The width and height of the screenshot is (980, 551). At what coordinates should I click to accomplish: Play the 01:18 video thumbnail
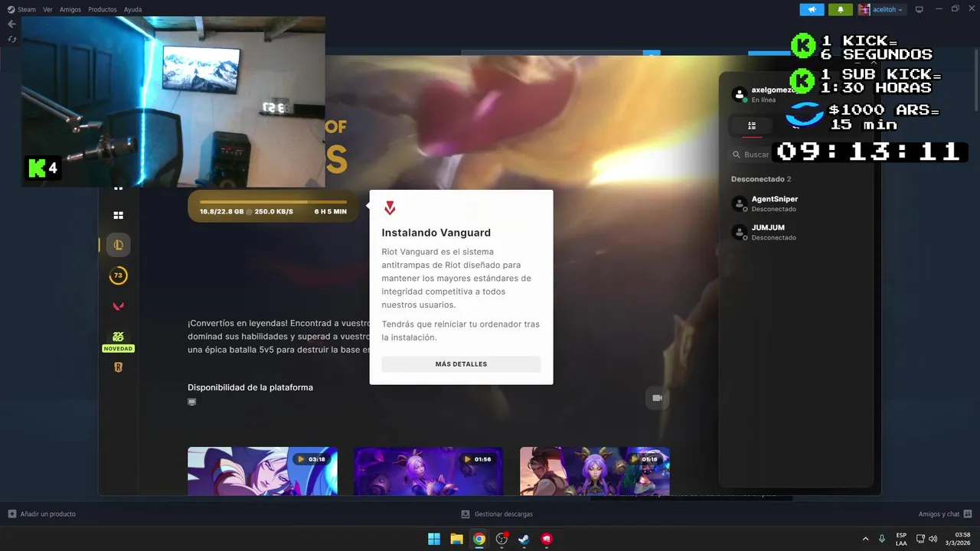click(595, 471)
